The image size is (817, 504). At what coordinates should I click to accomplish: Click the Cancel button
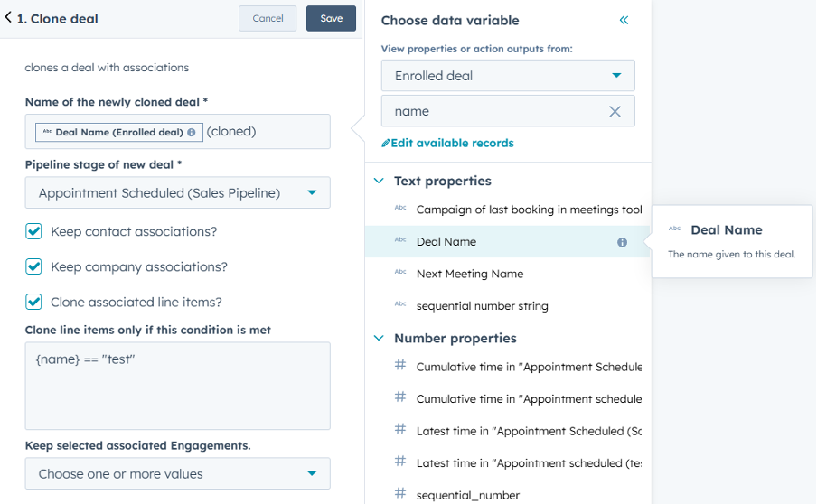(268, 18)
